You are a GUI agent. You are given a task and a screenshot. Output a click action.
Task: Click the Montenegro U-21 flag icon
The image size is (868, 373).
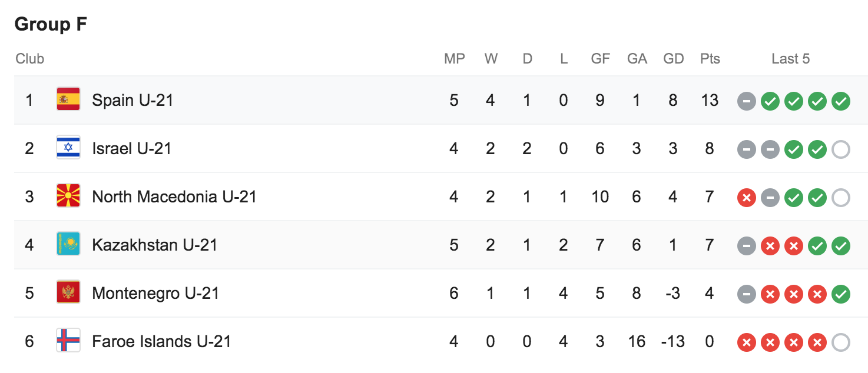pos(68,293)
